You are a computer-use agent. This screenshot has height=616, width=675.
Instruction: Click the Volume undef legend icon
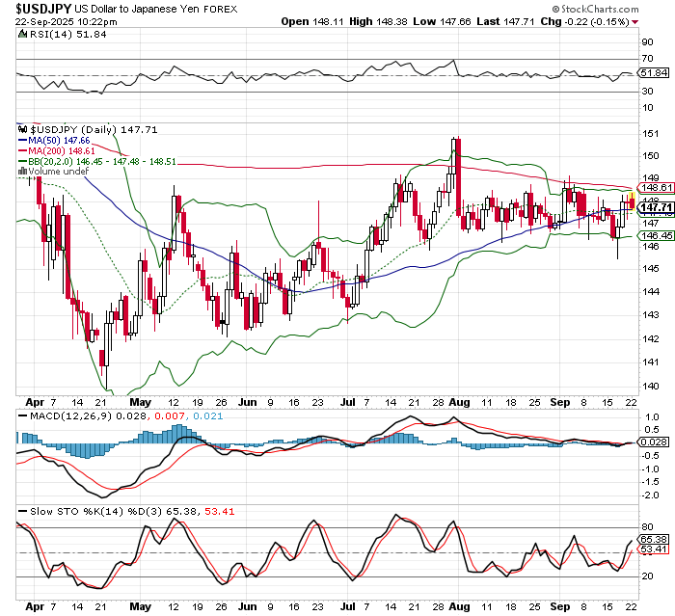click(x=24, y=174)
